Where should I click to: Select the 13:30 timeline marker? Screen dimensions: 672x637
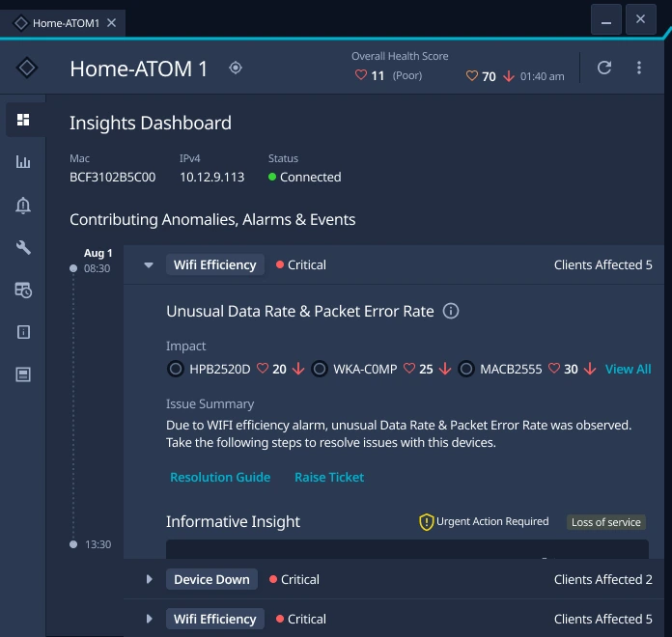[73, 544]
